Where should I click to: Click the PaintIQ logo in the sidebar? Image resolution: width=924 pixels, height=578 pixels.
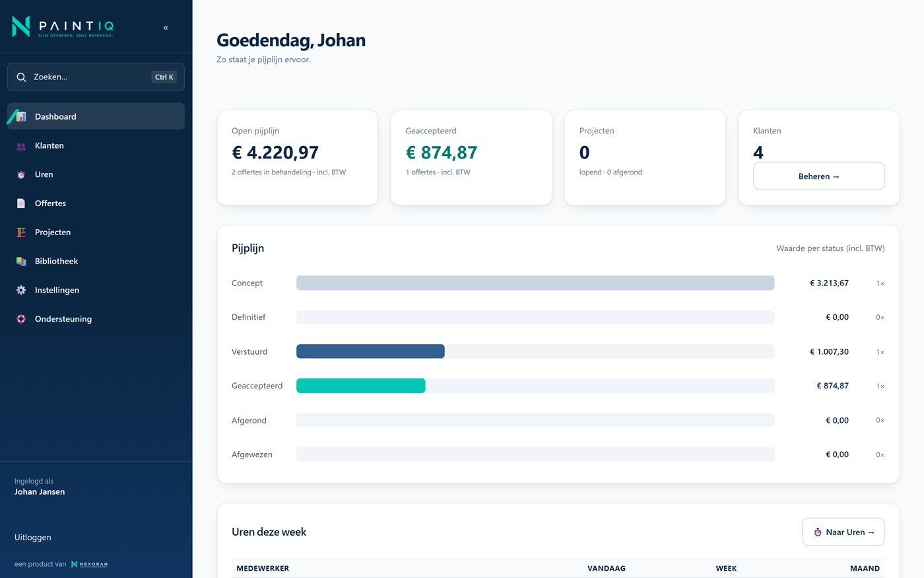click(63, 26)
